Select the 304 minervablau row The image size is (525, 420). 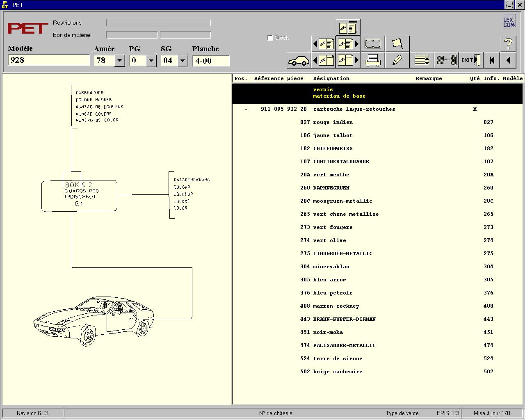377,267
